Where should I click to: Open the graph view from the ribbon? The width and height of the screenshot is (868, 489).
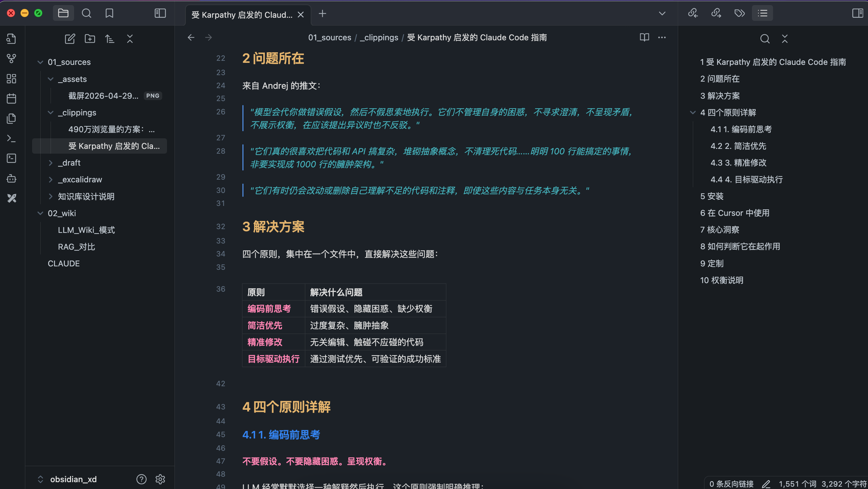point(11,58)
